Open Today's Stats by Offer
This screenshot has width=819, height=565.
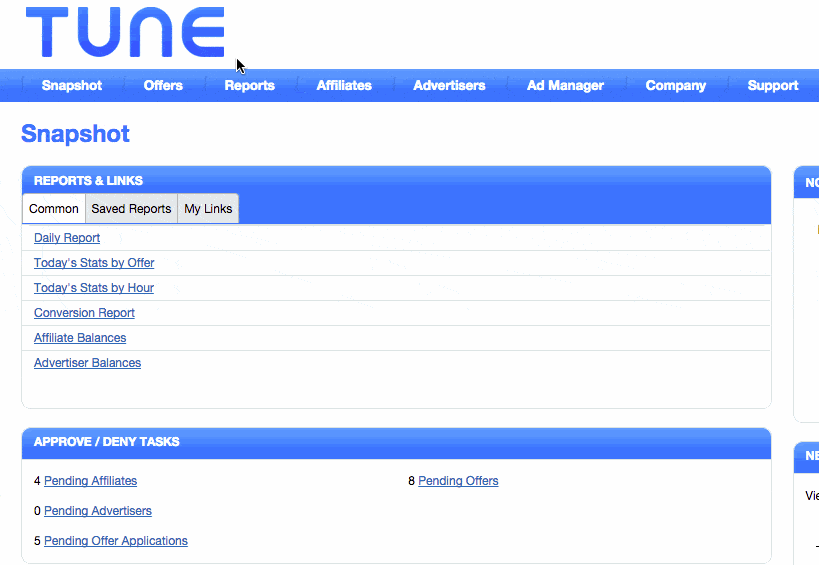click(x=94, y=263)
